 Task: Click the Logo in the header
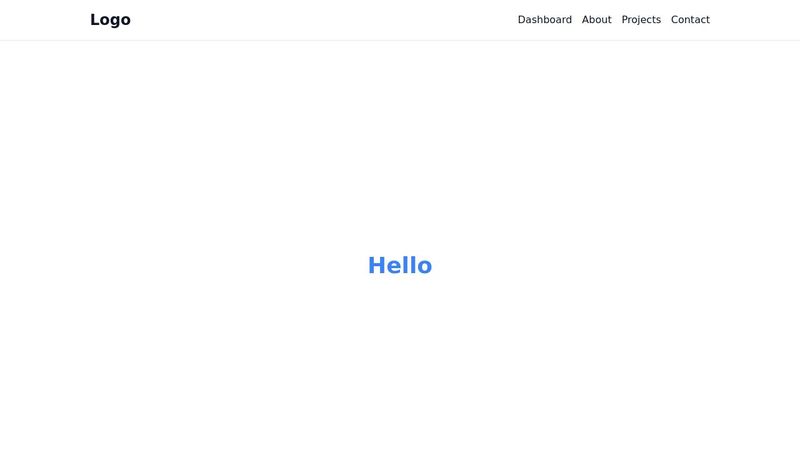110,20
